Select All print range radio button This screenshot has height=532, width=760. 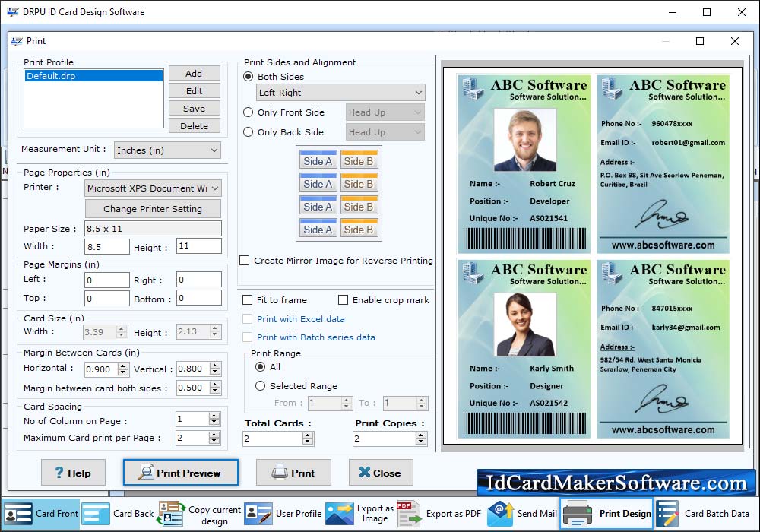pyautogui.click(x=260, y=367)
